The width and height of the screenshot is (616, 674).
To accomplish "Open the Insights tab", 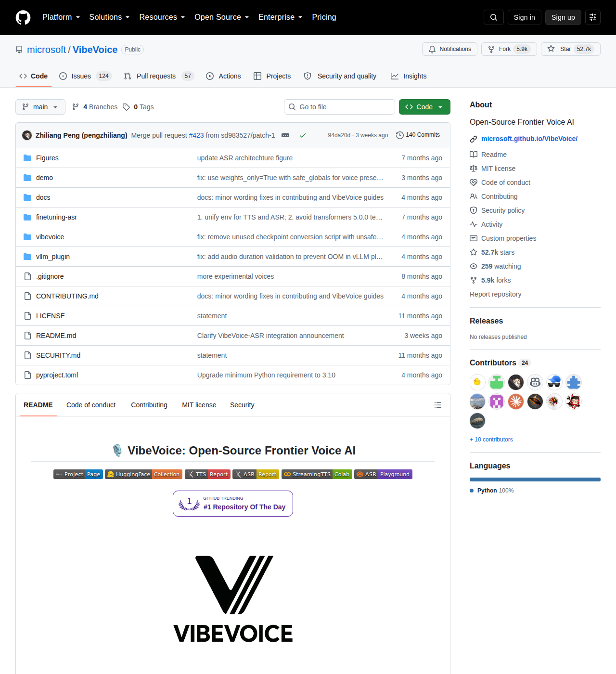I will [409, 76].
